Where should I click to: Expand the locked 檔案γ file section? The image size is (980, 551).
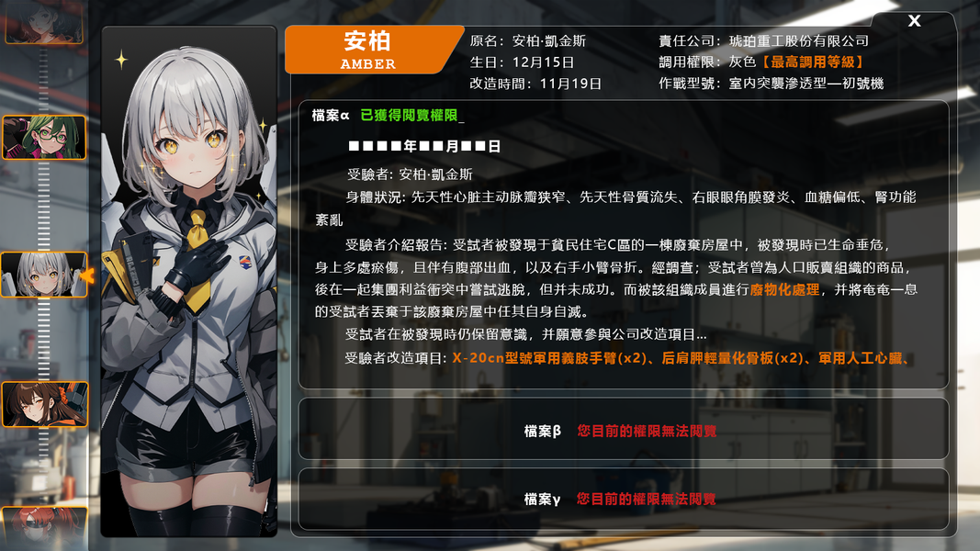tap(623, 499)
